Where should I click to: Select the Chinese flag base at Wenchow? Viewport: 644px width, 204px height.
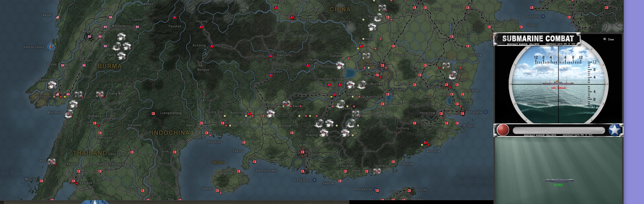click(x=425, y=142)
